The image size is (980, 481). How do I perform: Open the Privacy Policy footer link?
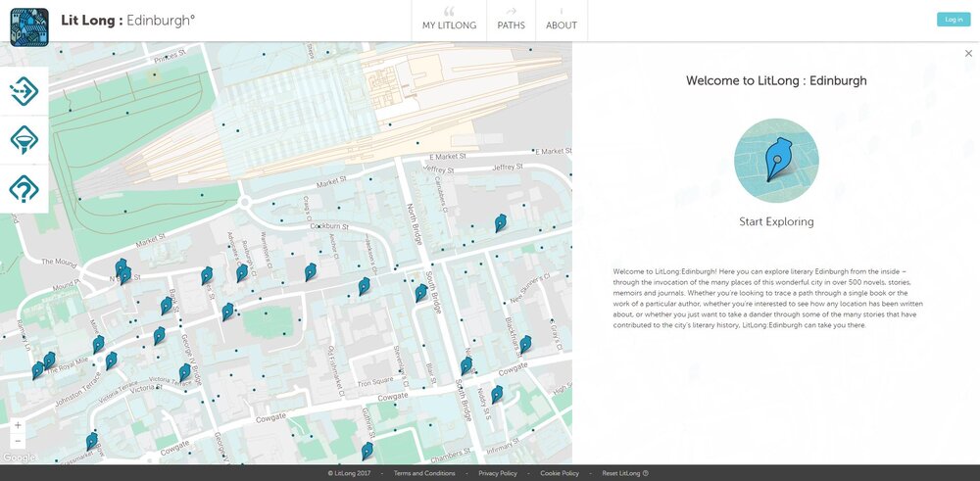click(x=498, y=473)
